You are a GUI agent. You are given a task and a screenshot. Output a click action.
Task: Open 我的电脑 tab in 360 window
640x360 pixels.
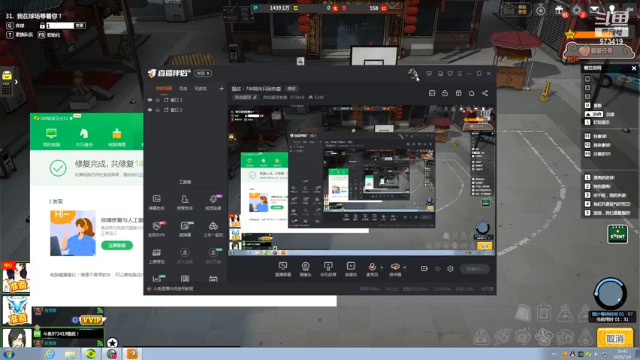pyautogui.click(x=51, y=138)
